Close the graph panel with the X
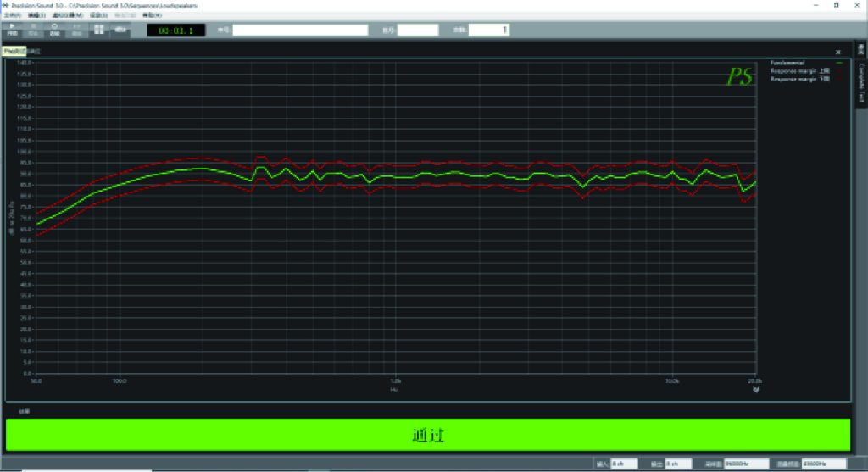Screen dimensions: 868x472 coord(838,52)
